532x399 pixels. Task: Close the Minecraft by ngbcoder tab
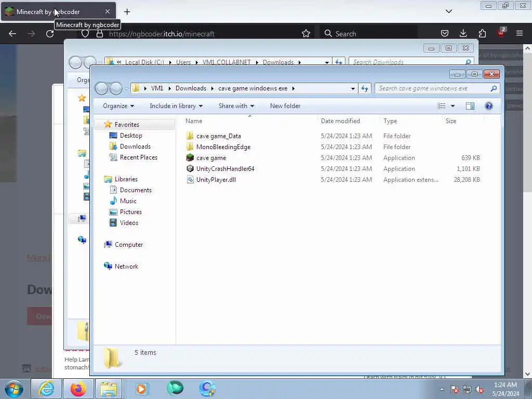click(x=107, y=11)
